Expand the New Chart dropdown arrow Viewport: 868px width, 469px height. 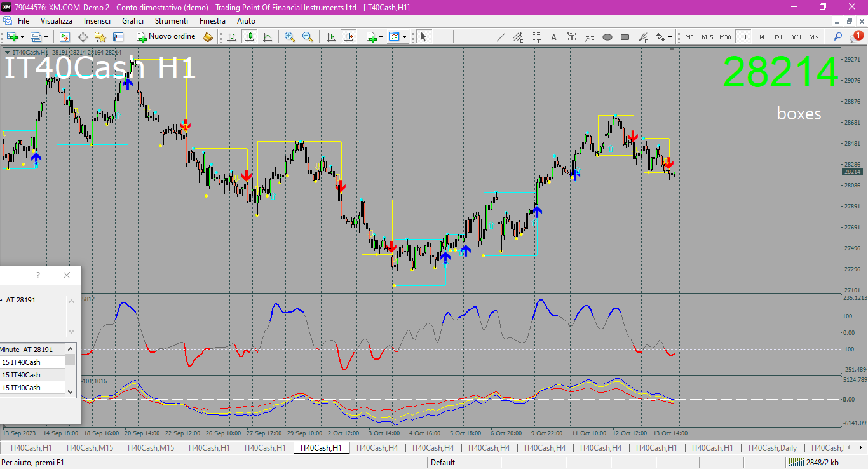tap(22, 37)
